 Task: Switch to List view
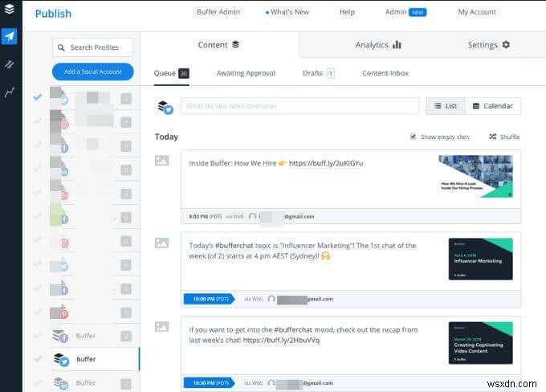446,106
